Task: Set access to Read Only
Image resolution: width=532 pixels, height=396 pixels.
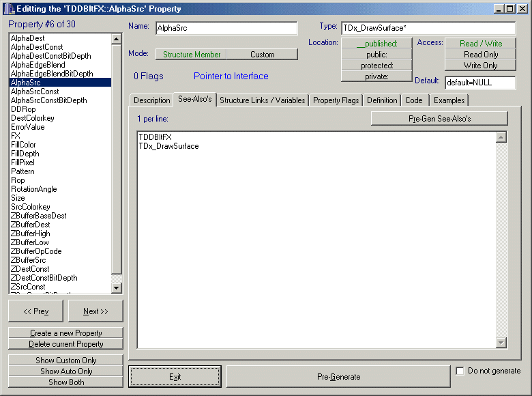Action: point(481,55)
